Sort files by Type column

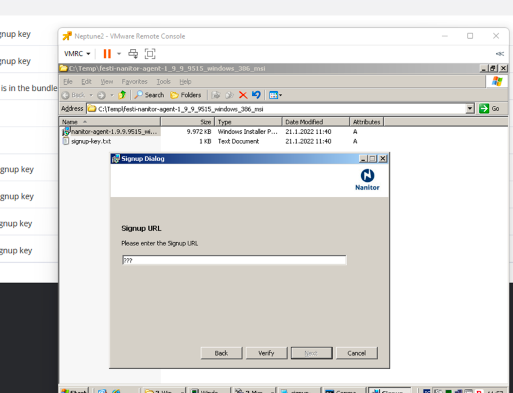click(248, 122)
